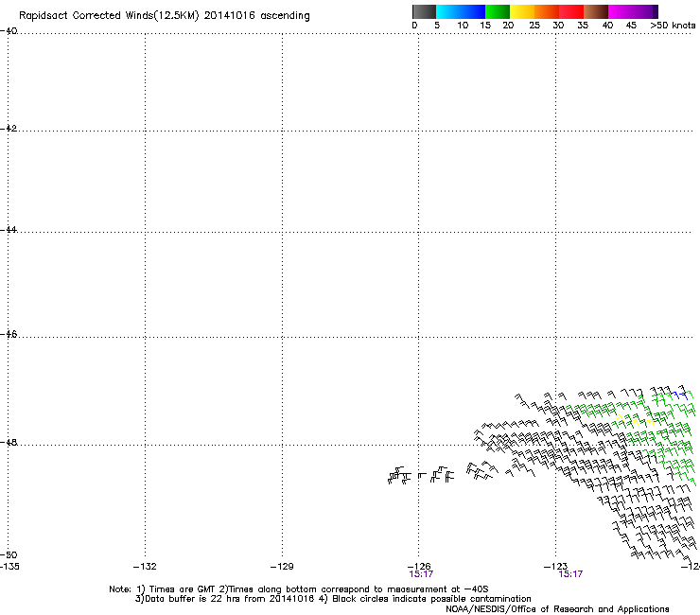Click the -50 latitude label
700x615 pixels.
tap(9, 555)
